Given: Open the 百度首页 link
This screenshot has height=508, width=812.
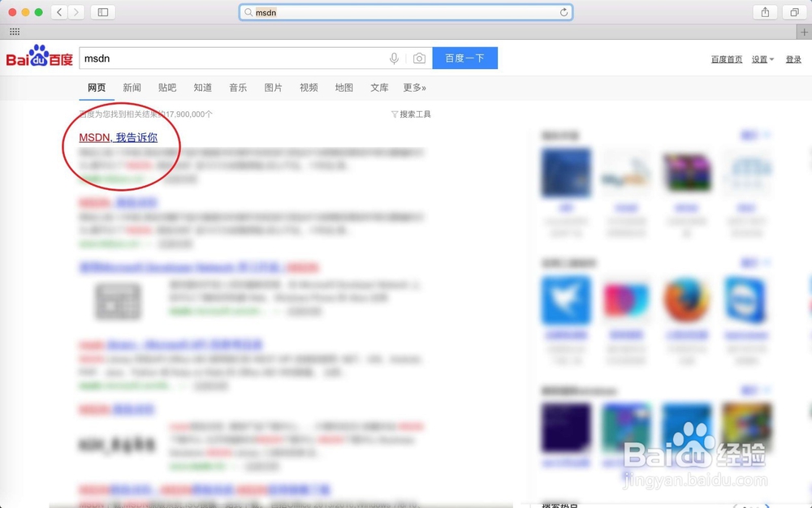Looking at the screenshot, I should [x=727, y=59].
